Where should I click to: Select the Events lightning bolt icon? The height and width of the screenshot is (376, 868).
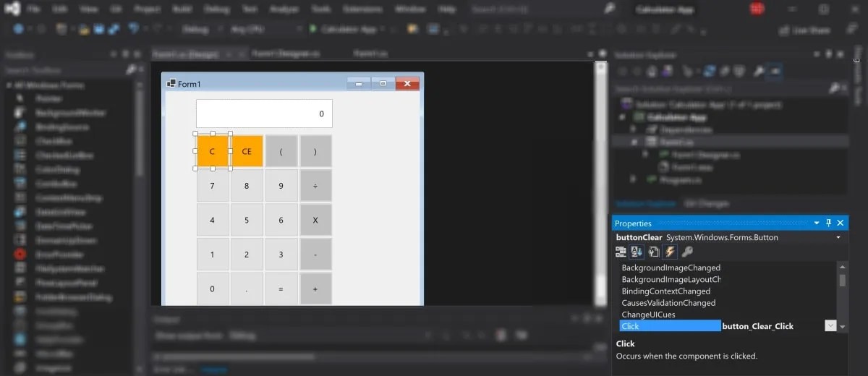[670, 252]
